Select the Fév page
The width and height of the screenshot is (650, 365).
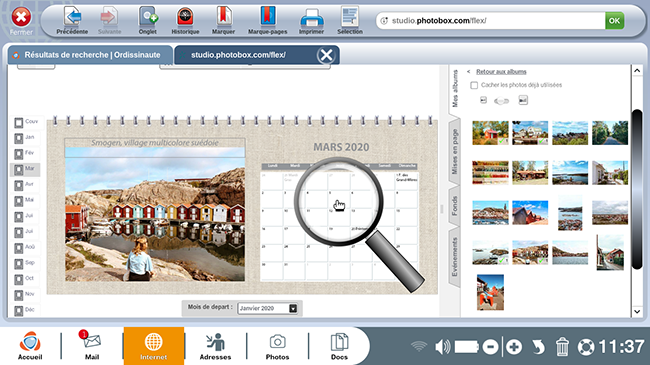click(x=26, y=153)
